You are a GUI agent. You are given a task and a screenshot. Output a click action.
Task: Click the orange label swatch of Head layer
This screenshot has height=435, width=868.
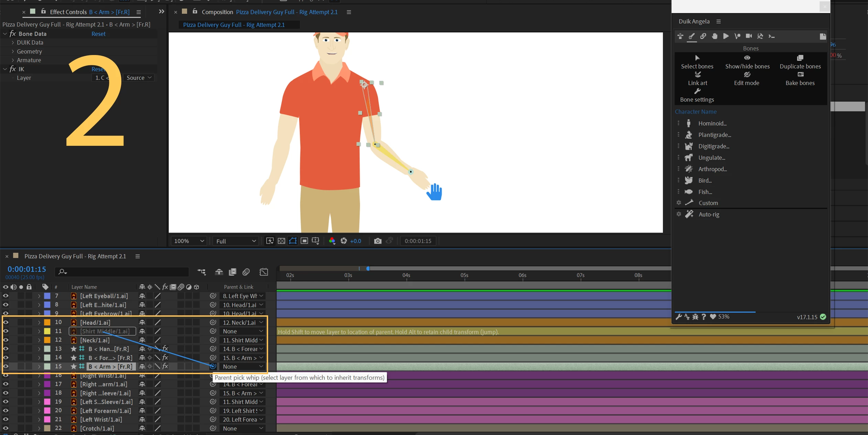point(47,322)
